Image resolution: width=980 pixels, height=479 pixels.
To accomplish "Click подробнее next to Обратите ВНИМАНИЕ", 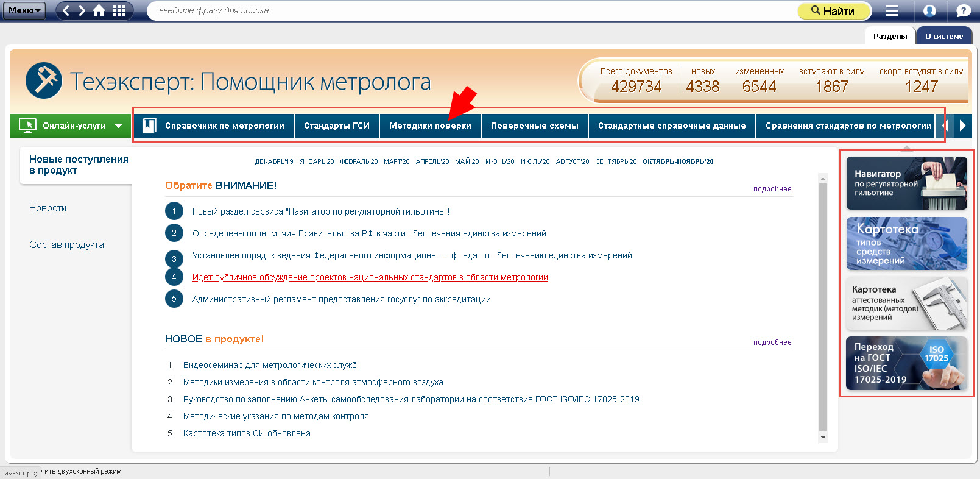I will click(x=772, y=189).
